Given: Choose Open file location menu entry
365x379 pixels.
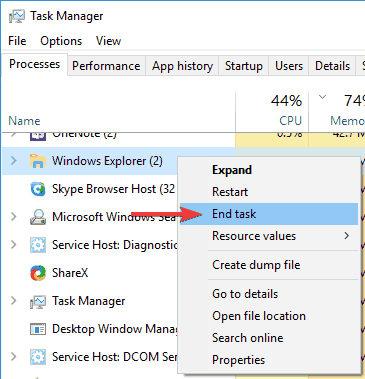Looking at the screenshot, I should pyautogui.click(x=259, y=316).
